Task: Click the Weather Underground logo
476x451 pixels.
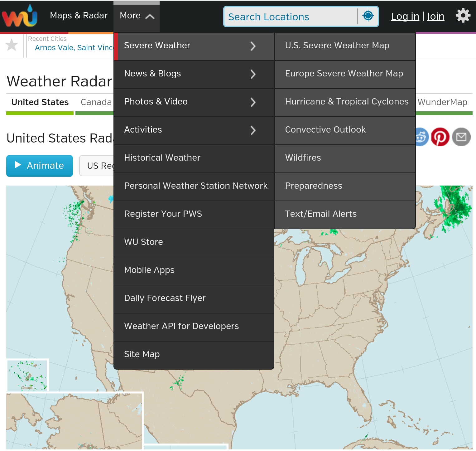Action: pyautogui.click(x=20, y=16)
